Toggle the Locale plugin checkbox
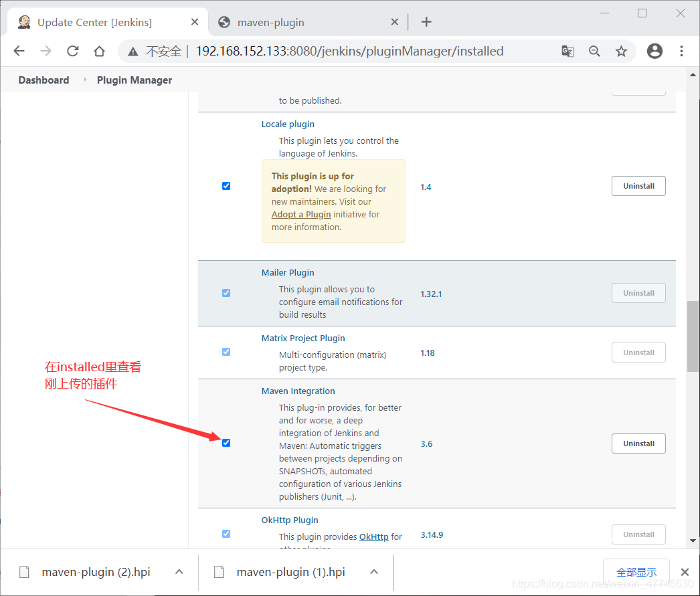The width and height of the screenshot is (700, 596). pyautogui.click(x=226, y=186)
